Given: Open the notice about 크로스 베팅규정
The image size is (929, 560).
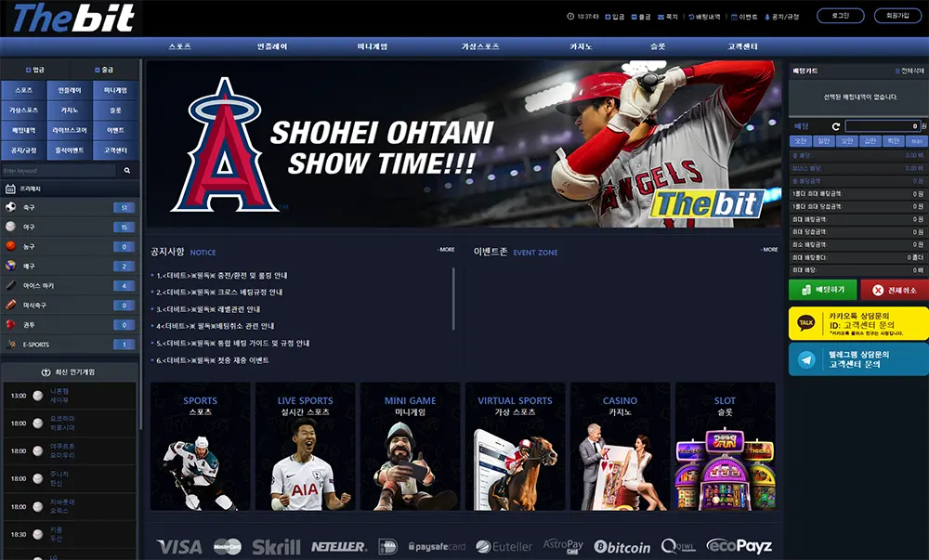Looking at the screenshot, I should point(220,293).
